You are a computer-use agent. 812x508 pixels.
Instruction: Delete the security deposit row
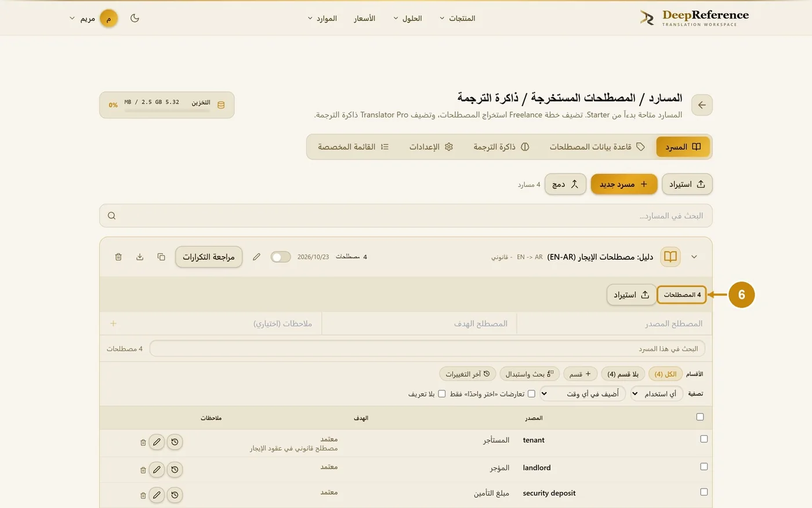pos(143,495)
